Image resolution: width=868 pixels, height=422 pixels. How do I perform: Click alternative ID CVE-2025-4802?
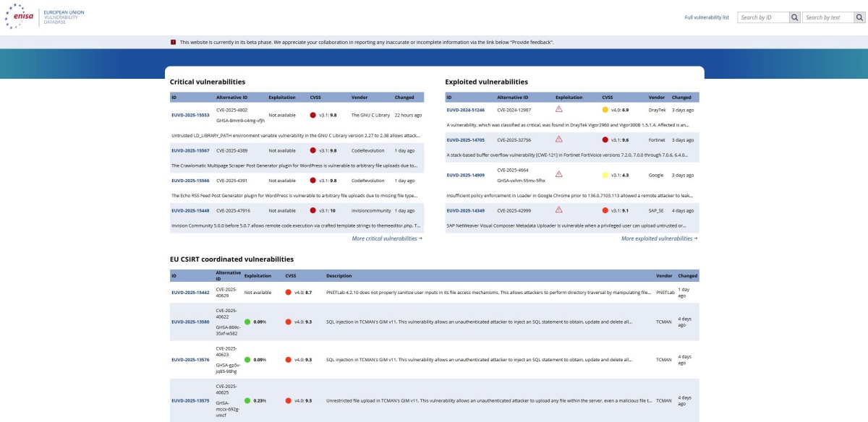point(231,110)
